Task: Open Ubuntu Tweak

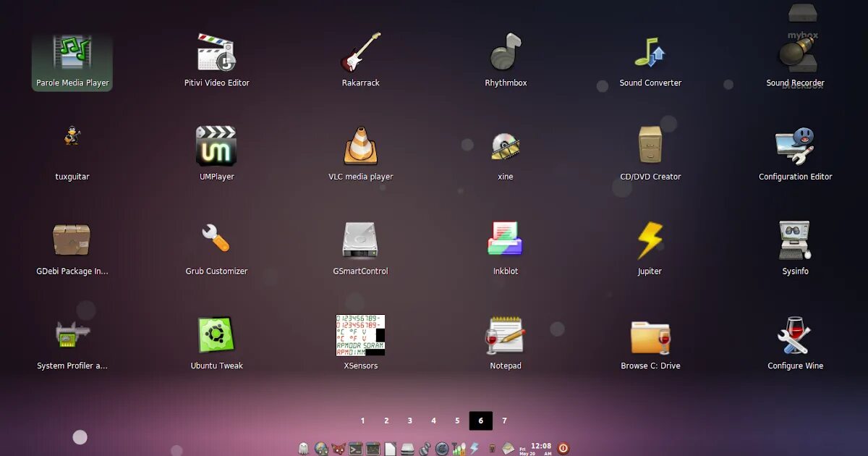Action: pyautogui.click(x=217, y=343)
